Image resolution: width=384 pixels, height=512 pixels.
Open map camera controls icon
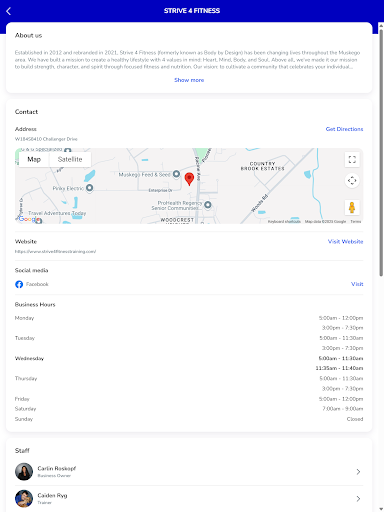tap(352, 180)
